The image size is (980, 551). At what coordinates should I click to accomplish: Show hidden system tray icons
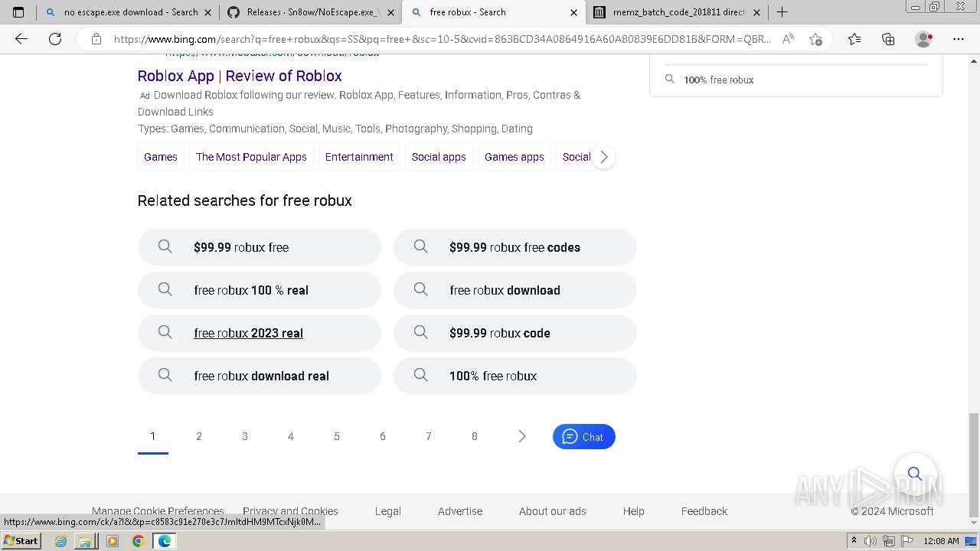click(x=854, y=541)
